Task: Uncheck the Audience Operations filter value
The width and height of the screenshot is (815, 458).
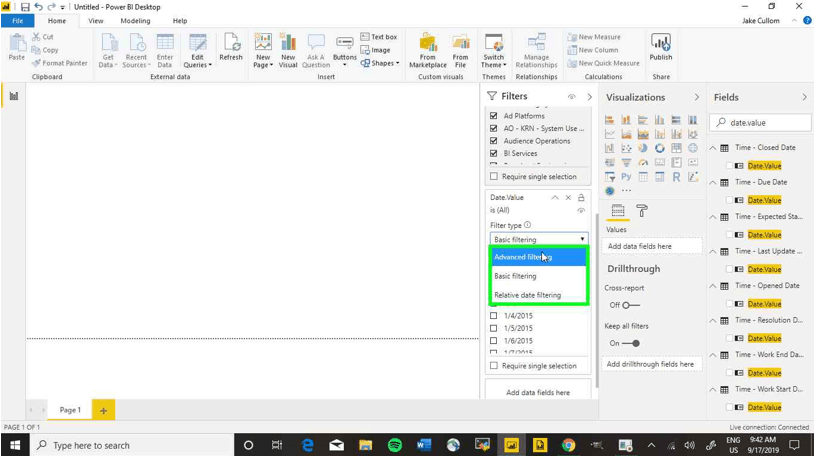Action: click(494, 141)
